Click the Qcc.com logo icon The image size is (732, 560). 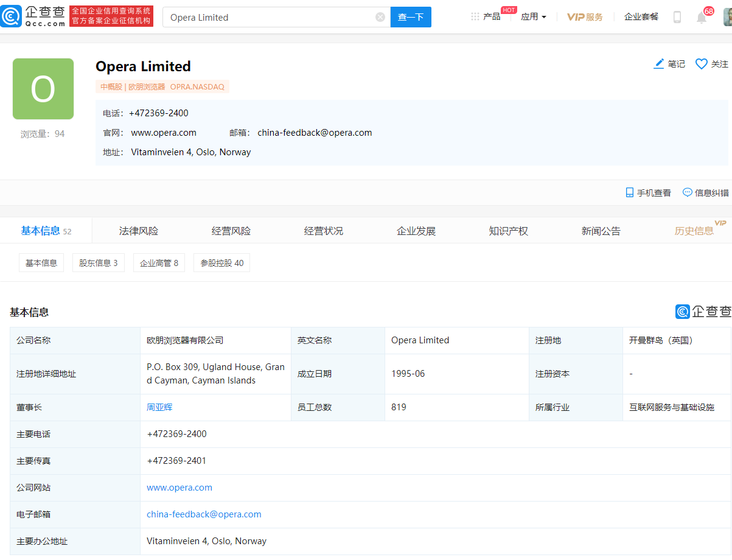(12, 16)
